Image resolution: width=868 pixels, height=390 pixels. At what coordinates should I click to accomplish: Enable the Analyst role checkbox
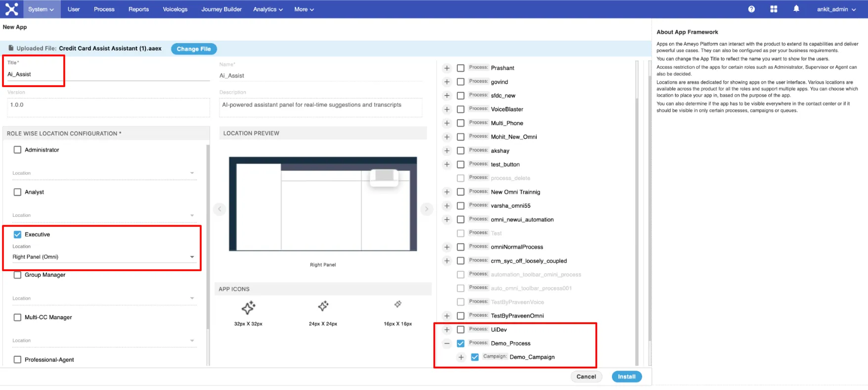coord(17,192)
